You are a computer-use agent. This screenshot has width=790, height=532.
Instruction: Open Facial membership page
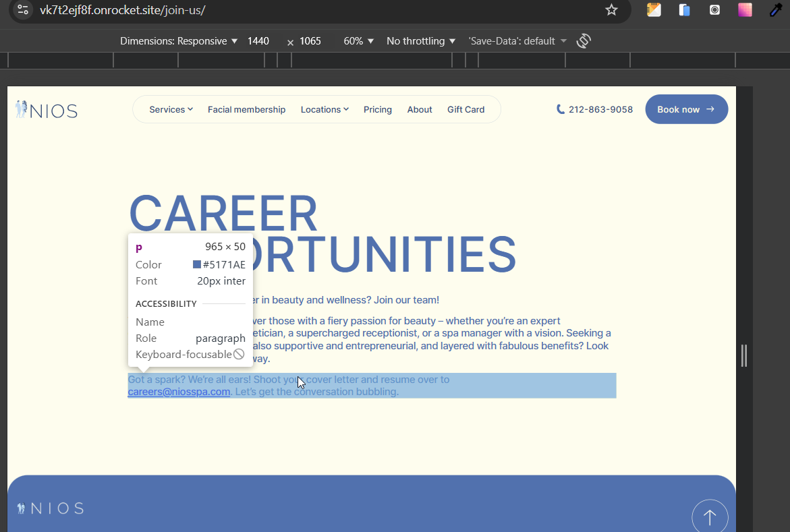[246, 109]
